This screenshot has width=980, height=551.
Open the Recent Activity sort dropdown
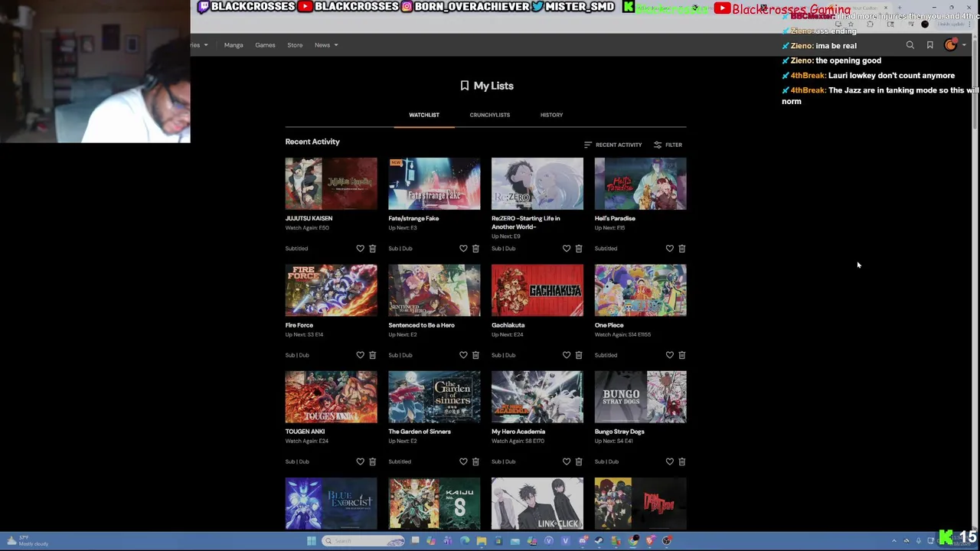[612, 145]
